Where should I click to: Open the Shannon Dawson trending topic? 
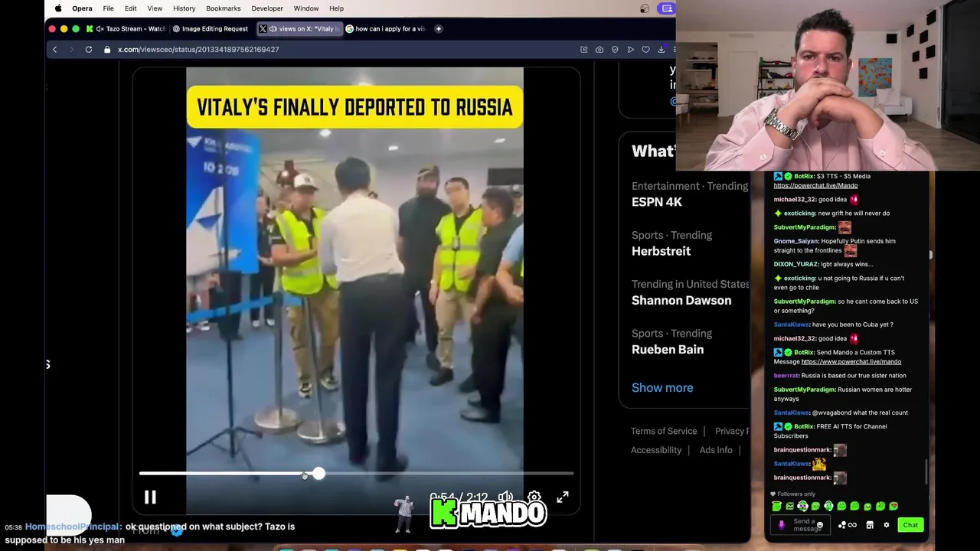click(x=681, y=300)
